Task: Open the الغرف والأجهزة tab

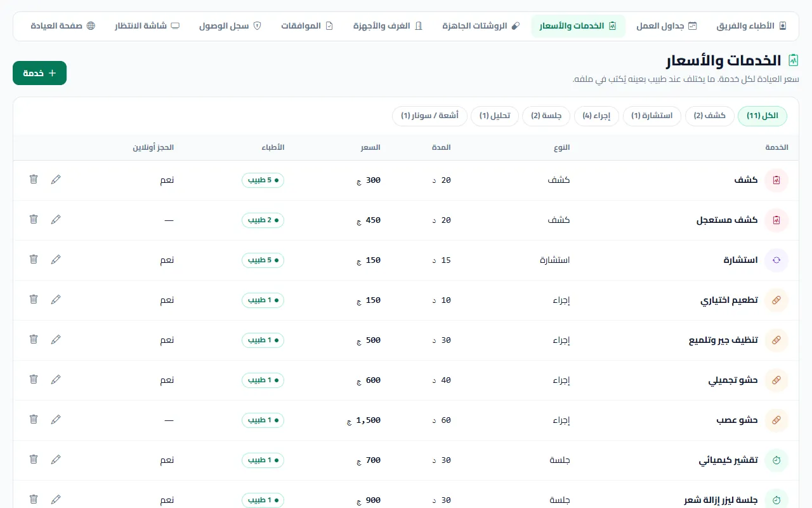Action: coord(388,26)
